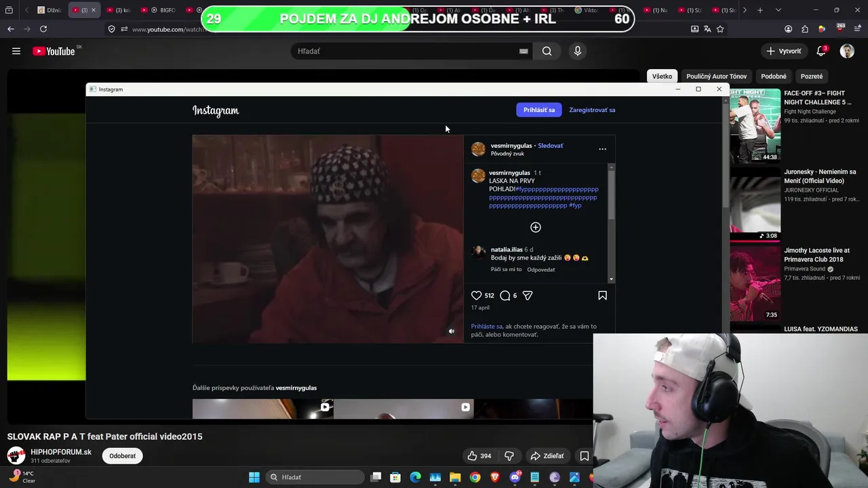Viewport: 868px width, 488px height.
Task: Share the Instagram post with paper-plane icon
Action: tap(528, 296)
